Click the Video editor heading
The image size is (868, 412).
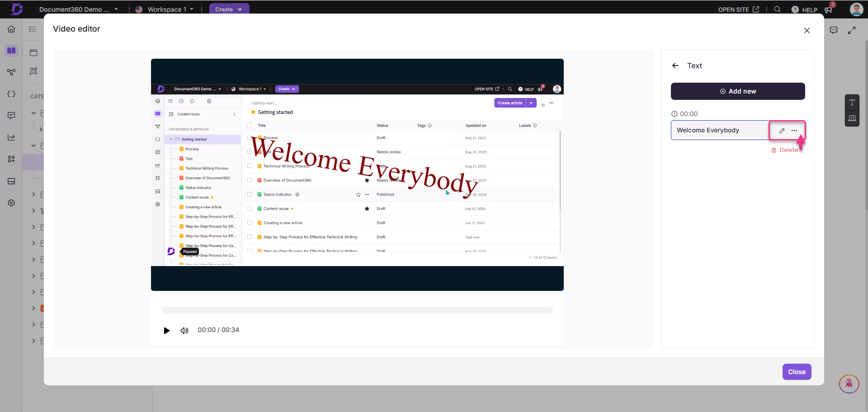76,29
